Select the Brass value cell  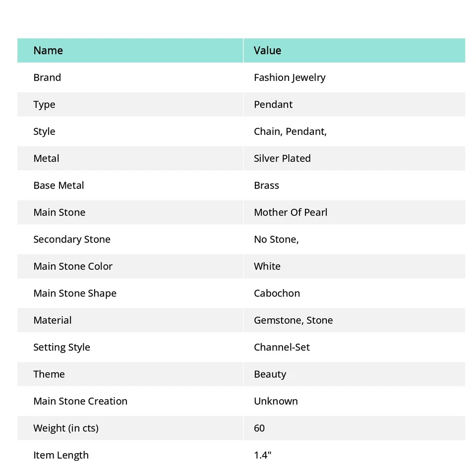(x=266, y=185)
